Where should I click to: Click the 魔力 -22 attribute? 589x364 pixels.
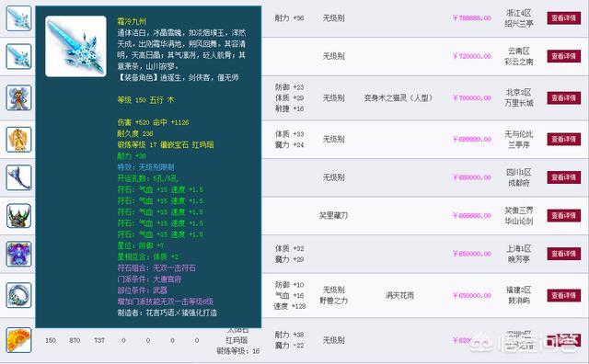coord(290,346)
